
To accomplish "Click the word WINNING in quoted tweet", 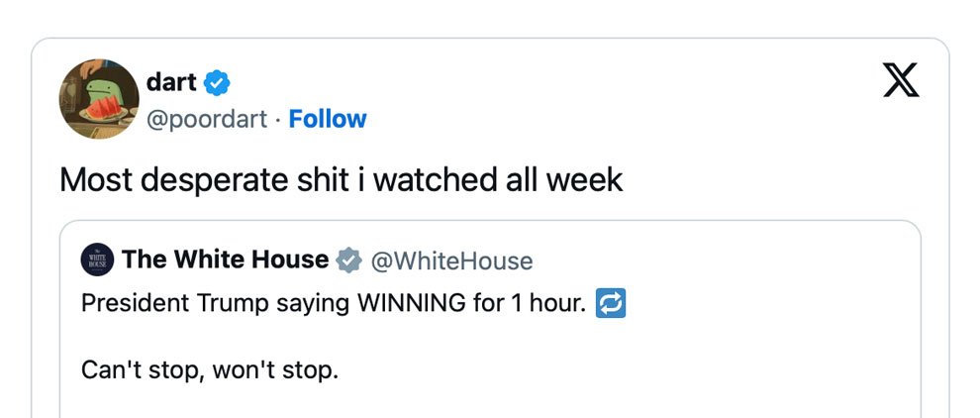I will click(411, 303).
